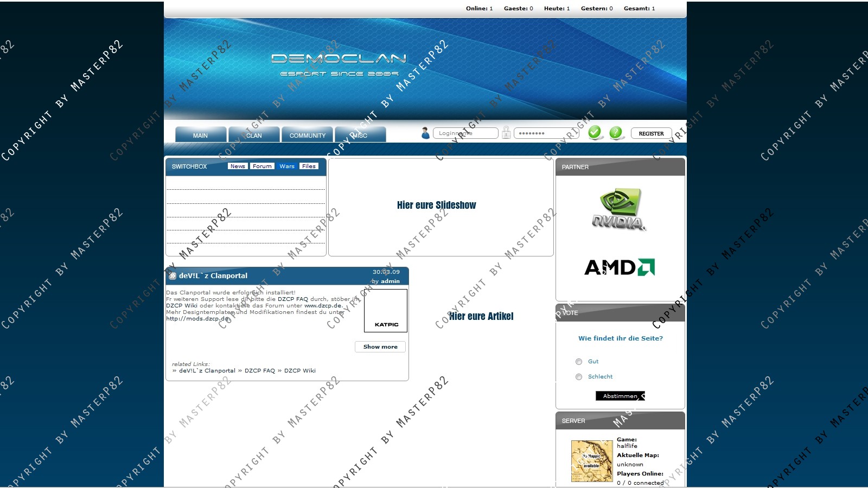
Task: Switch to the Wars tab in Switchbox
Action: tap(287, 166)
